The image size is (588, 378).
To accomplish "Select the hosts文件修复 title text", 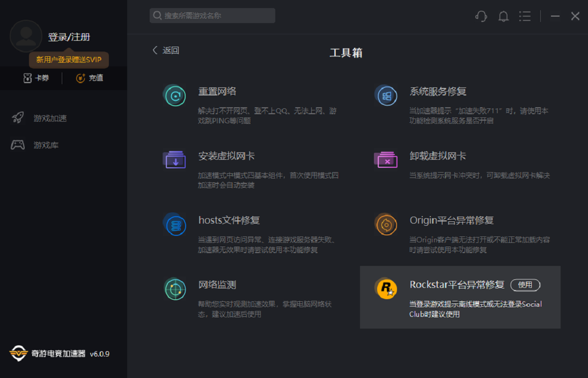I will [x=229, y=220].
